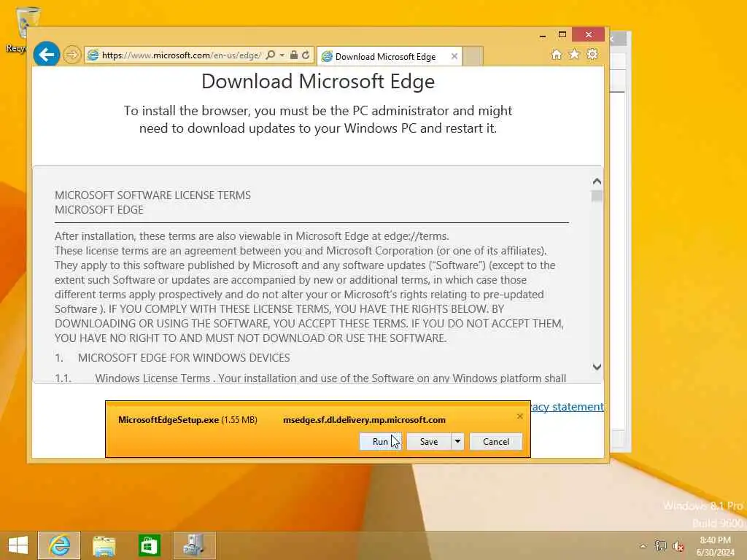Click Internet Explorer taskbar icon
This screenshot has width=747, height=560.
pos(59,545)
